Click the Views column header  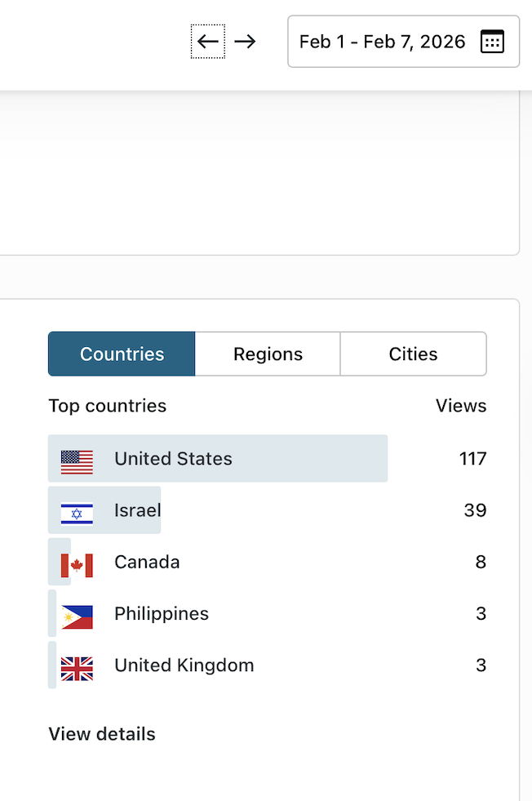click(x=461, y=406)
